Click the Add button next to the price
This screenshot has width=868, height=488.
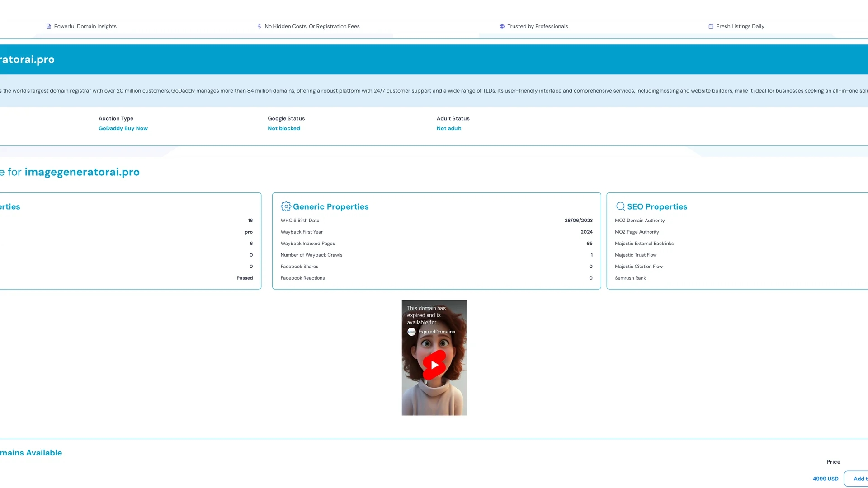click(856, 479)
